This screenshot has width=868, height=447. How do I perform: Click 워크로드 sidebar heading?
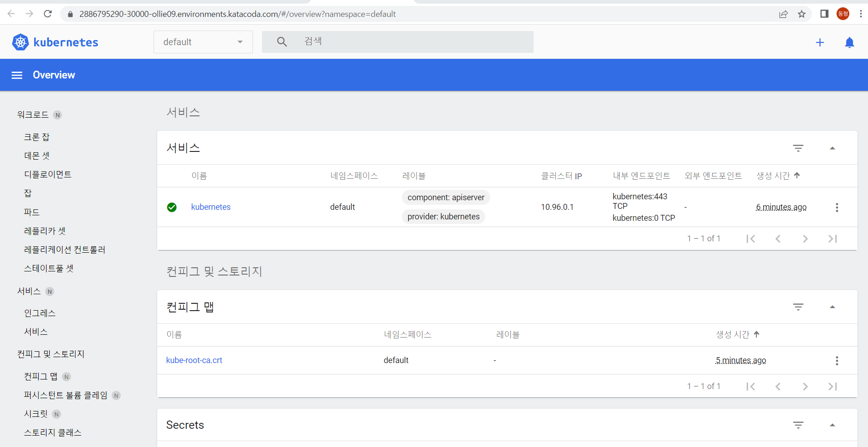pos(33,114)
